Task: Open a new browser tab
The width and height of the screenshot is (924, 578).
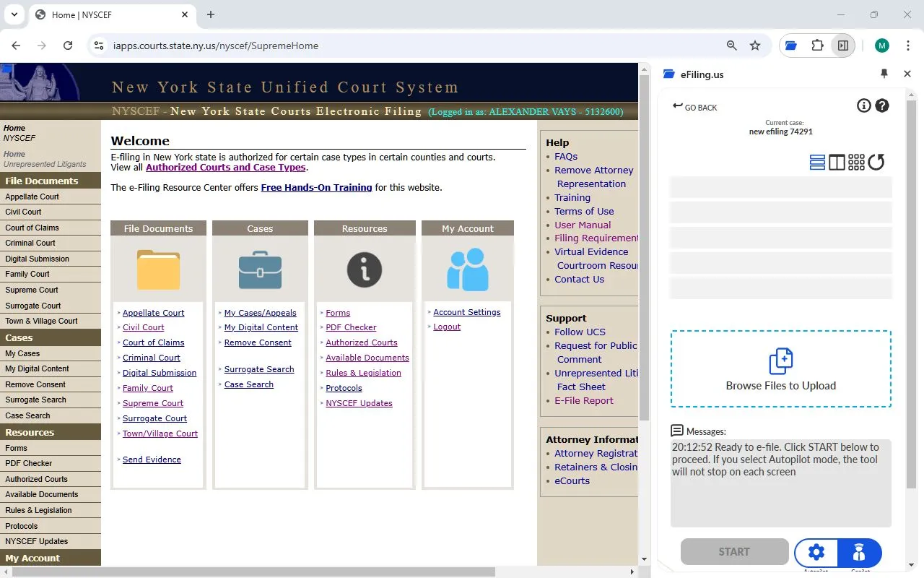Action: coord(211,14)
